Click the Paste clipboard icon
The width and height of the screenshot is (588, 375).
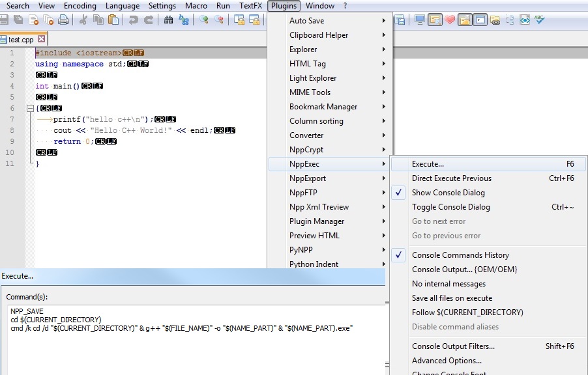(x=113, y=20)
